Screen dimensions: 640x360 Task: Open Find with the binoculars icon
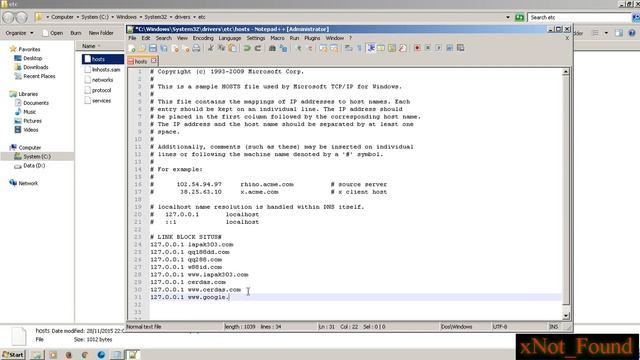272,48
